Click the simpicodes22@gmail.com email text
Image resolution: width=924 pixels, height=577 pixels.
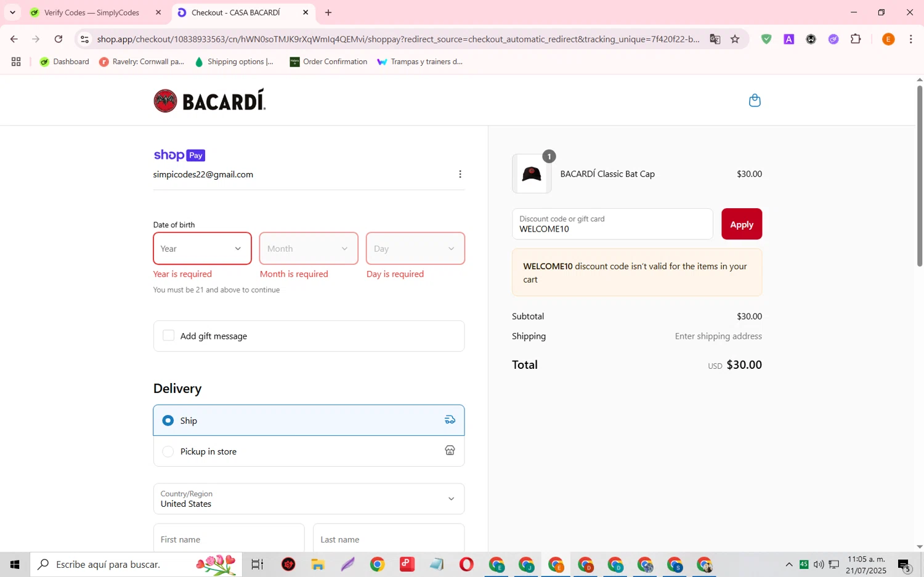[203, 174]
